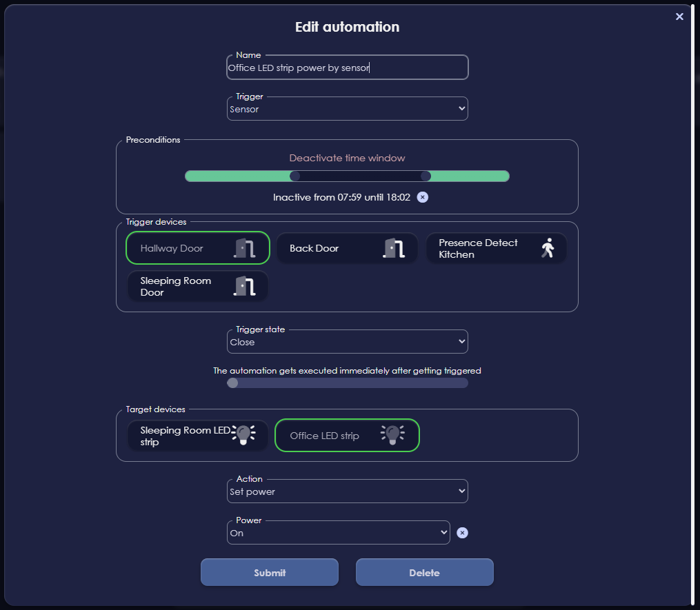The height and width of the screenshot is (610, 700).
Task: Submit the automation changes
Action: point(269,572)
